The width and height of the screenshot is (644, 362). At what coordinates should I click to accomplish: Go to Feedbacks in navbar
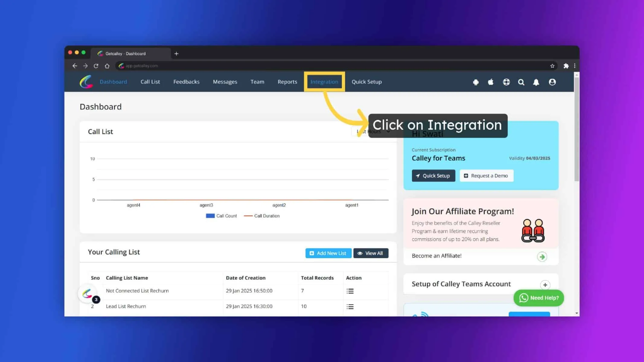coord(186,82)
